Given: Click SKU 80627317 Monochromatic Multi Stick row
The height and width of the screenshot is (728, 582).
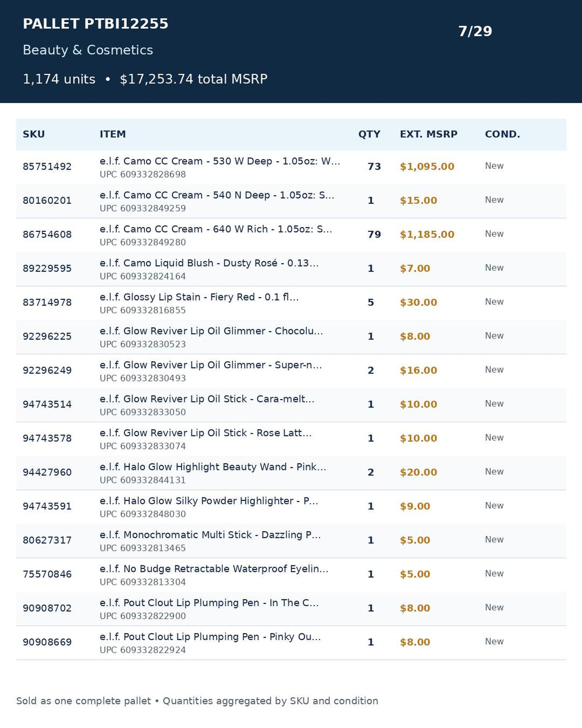Looking at the screenshot, I should coord(291,541).
